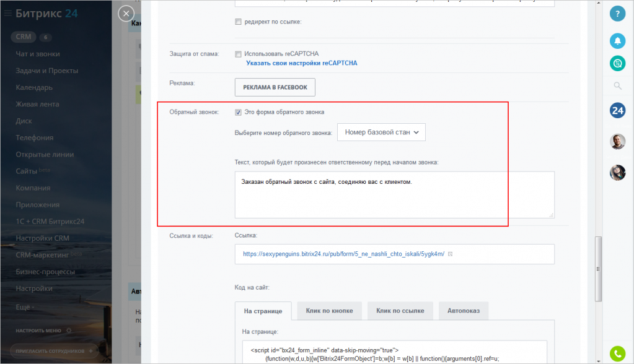The width and height of the screenshot is (634, 364).
Task: Click into the callback announcement text area
Action: pyautogui.click(x=394, y=195)
